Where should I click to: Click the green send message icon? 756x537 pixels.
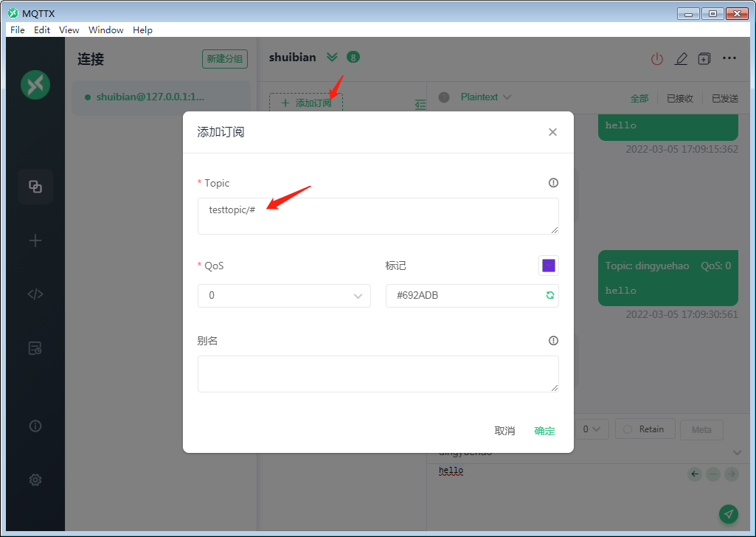[x=729, y=514]
